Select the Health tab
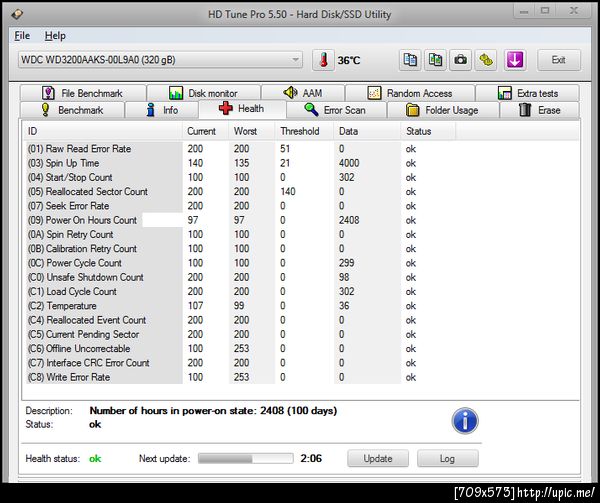 coord(242,109)
